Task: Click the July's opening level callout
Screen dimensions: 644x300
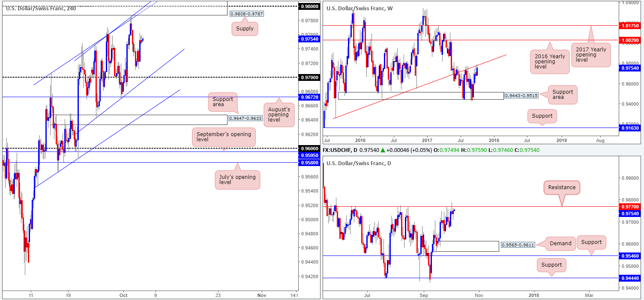Action: [x=237, y=180]
